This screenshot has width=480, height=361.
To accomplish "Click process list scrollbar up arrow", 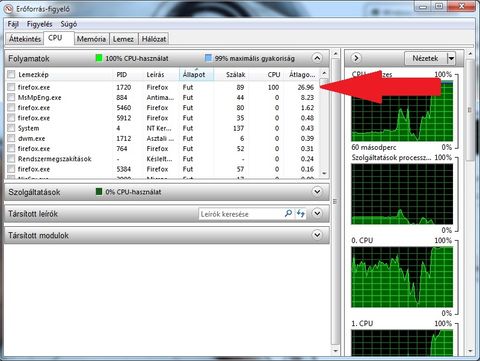I will pos(324,73).
